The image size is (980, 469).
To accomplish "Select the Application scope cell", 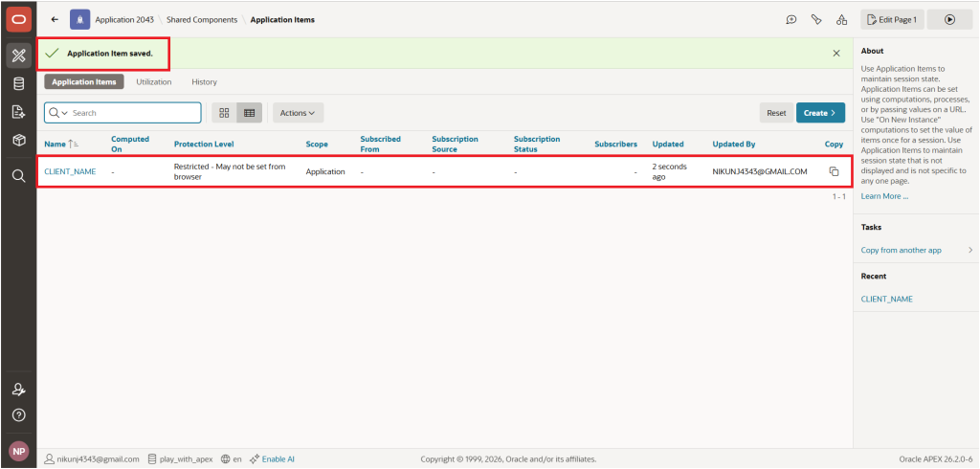I will pyautogui.click(x=325, y=171).
